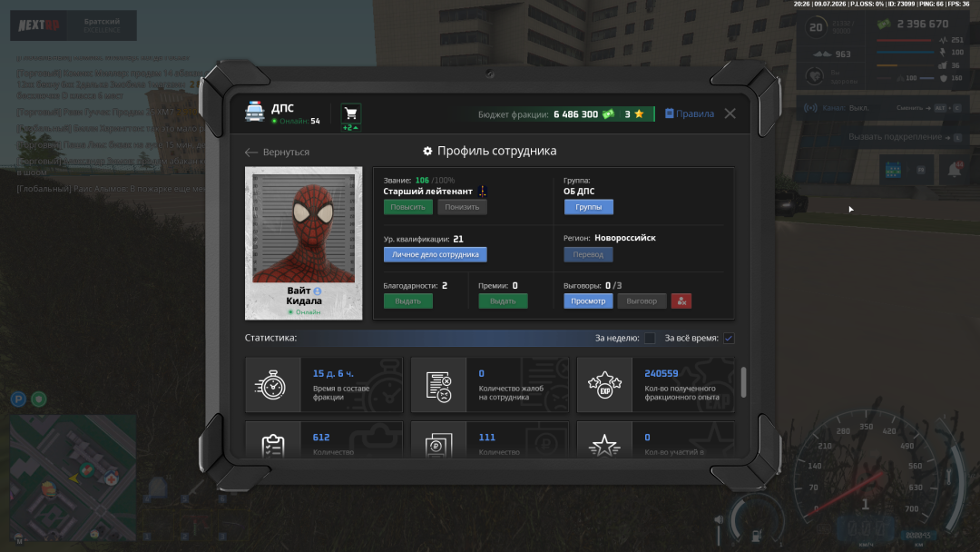Open the calendar icon in the HUD
This screenshot has width=980, height=552.
point(893,170)
